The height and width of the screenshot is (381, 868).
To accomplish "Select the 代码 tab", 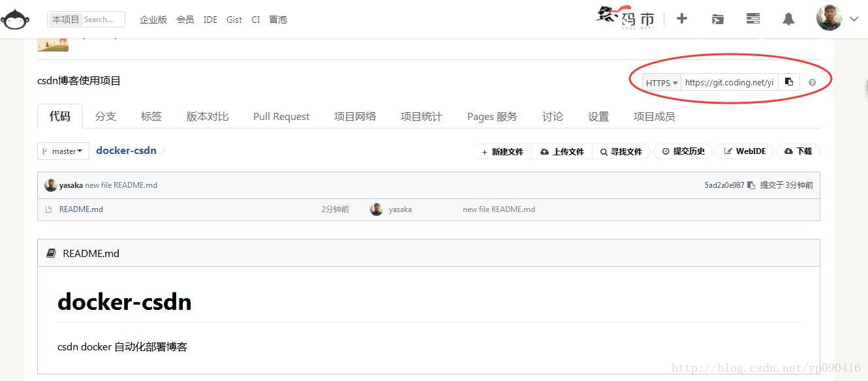I will 60,116.
